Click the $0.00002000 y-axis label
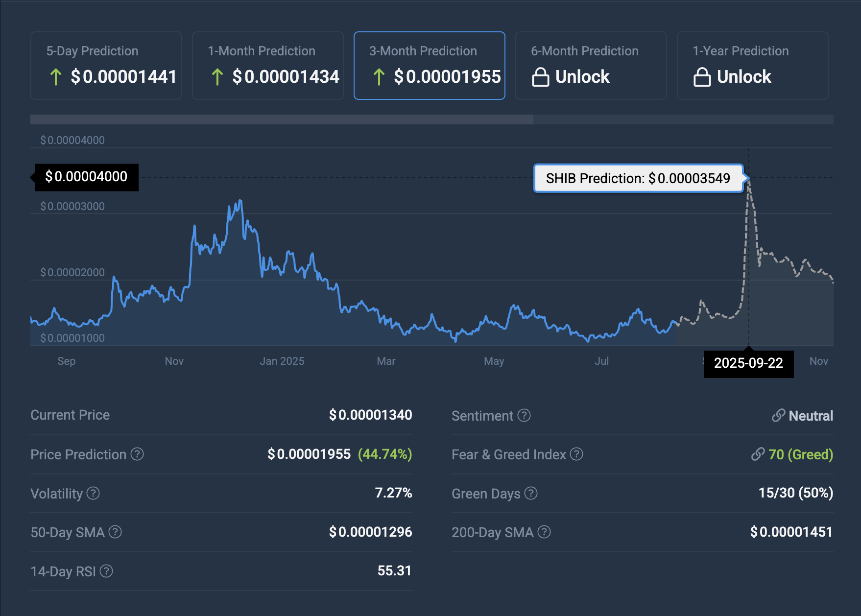The height and width of the screenshot is (616, 861). 72,273
